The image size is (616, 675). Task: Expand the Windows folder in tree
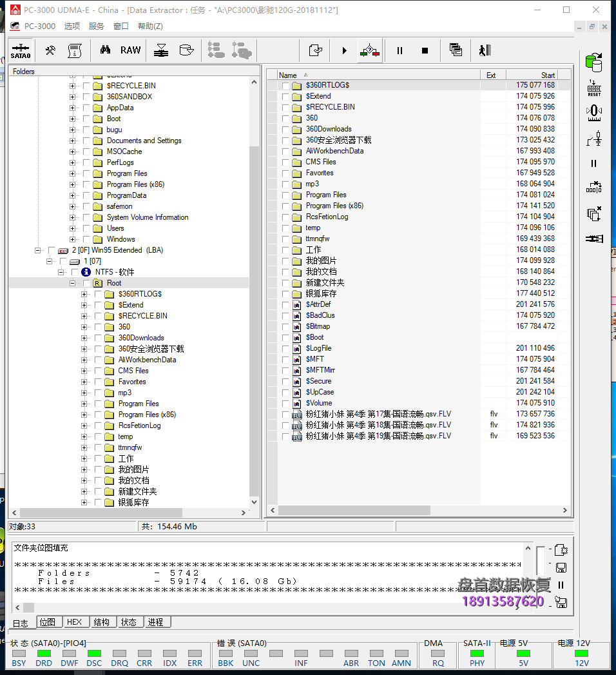(72, 239)
